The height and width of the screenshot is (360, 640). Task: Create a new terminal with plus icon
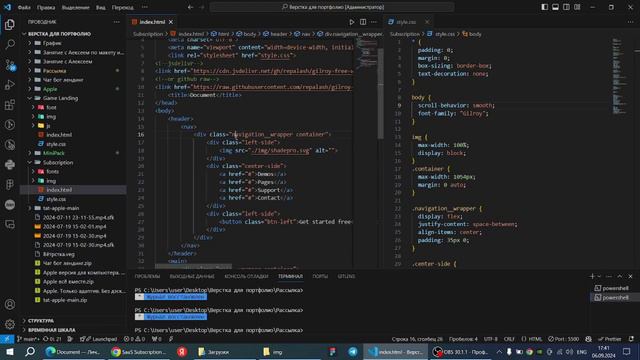(x=592, y=276)
